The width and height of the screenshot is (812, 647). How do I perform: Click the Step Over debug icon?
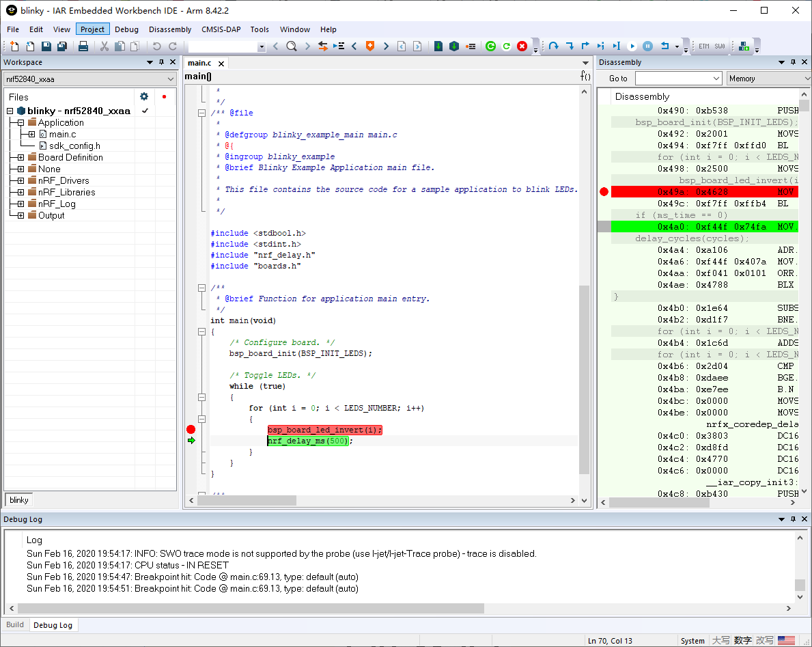tap(554, 46)
